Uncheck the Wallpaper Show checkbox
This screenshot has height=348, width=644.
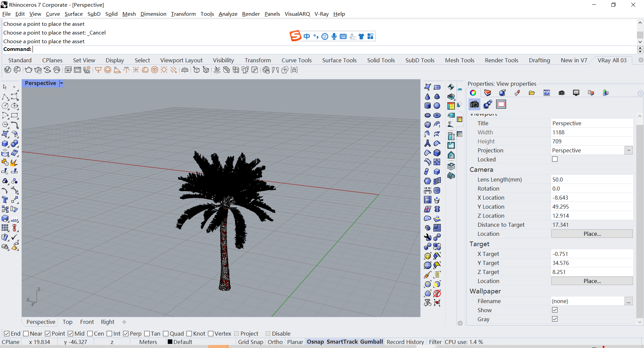555,310
